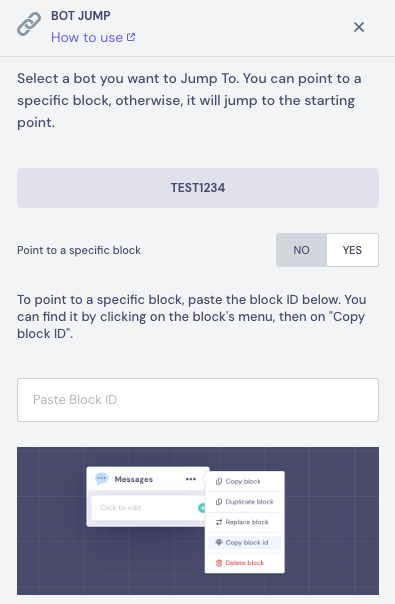Screen dimensions: 395x604
Task: Click the BOT JUMP panel title
Action: pos(81,16)
